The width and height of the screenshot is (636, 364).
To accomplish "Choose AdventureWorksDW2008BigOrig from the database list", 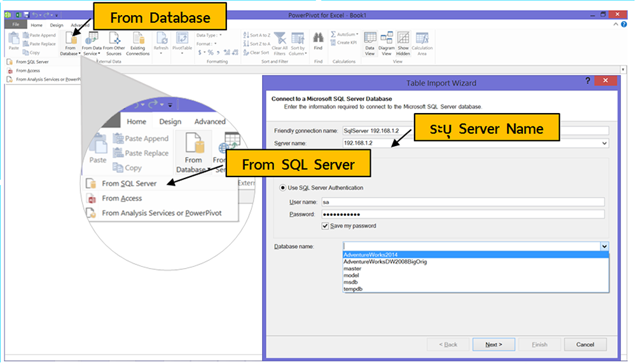I will 385,262.
